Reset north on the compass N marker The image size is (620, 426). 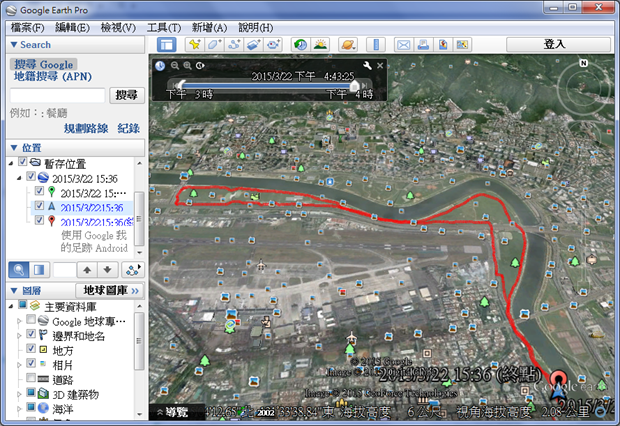click(584, 63)
